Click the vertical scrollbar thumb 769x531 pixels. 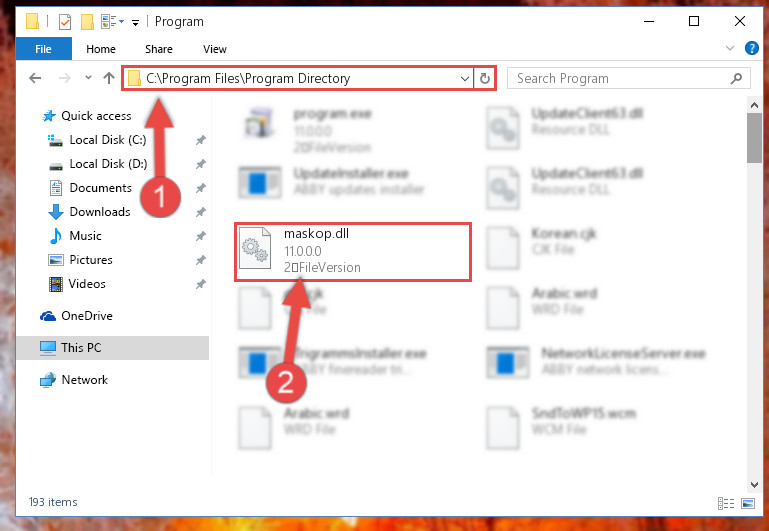pos(754,138)
